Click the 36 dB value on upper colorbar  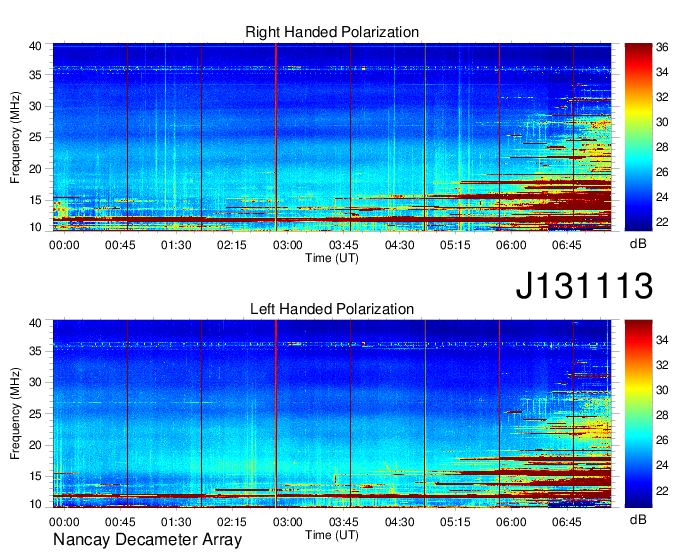(x=662, y=47)
